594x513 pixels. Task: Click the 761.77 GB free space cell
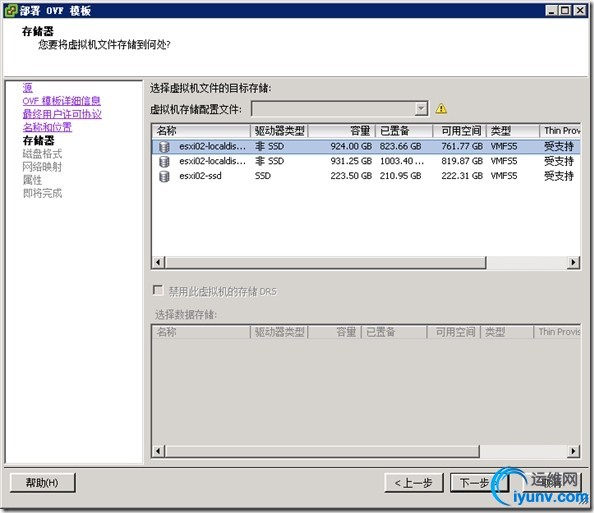click(x=462, y=147)
